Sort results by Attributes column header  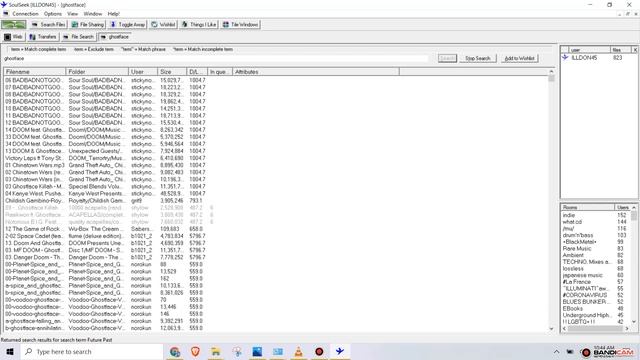click(x=316, y=72)
